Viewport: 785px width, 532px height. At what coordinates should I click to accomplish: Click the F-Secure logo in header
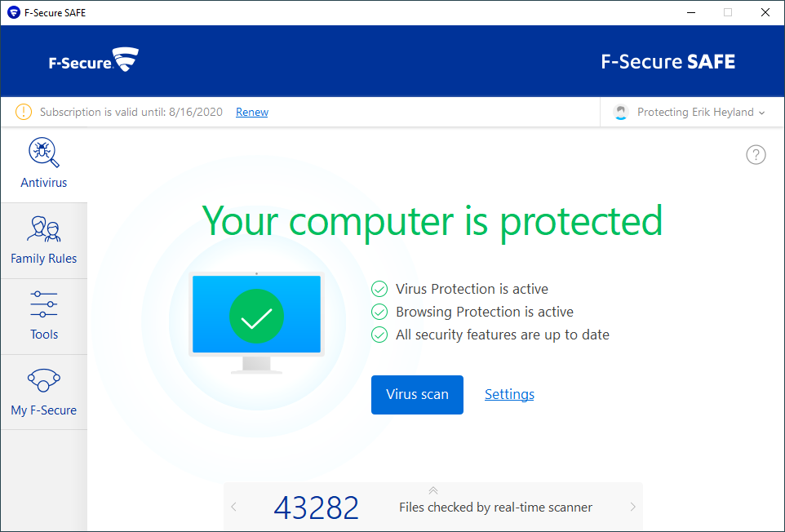[93, 61]
